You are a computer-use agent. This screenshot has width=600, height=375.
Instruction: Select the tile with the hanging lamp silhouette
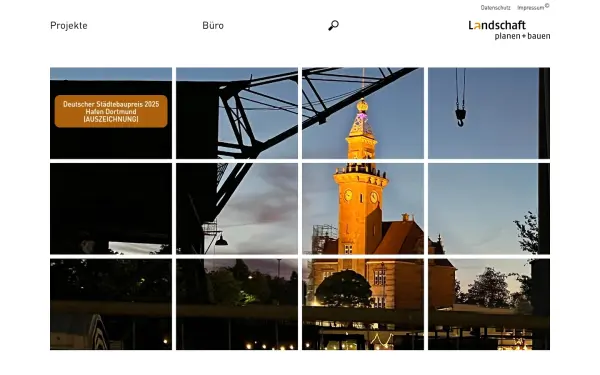click(237, 209)
